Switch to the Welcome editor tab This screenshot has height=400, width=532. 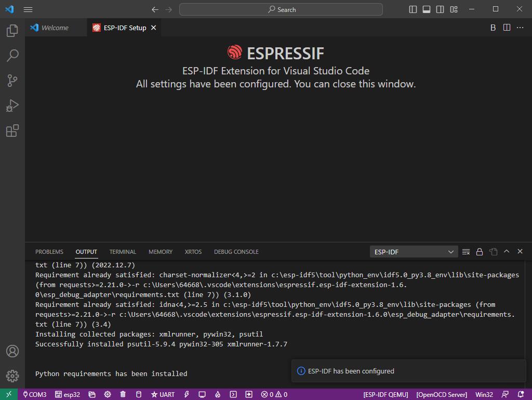(x=55, y=28)
